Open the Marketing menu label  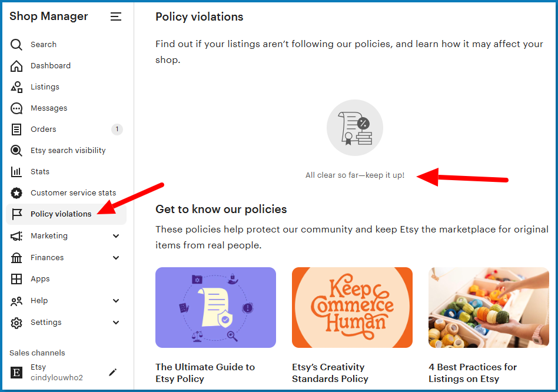coord(49,236)
